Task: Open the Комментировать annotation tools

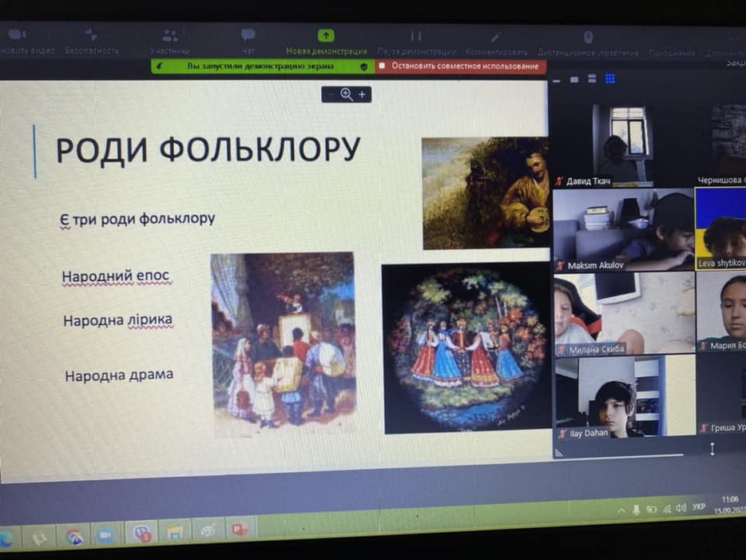Action: tap(496, 44)
